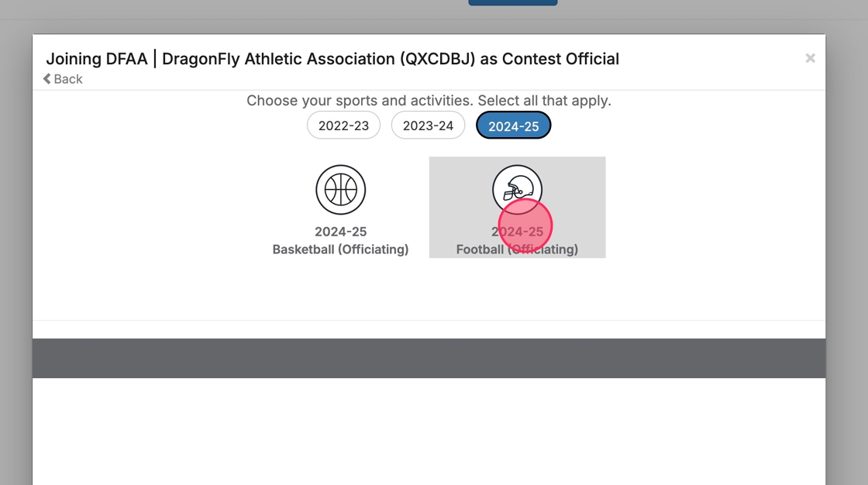Click the 2024-25 text under basketball
868x485 pixels.
[340, 232]
